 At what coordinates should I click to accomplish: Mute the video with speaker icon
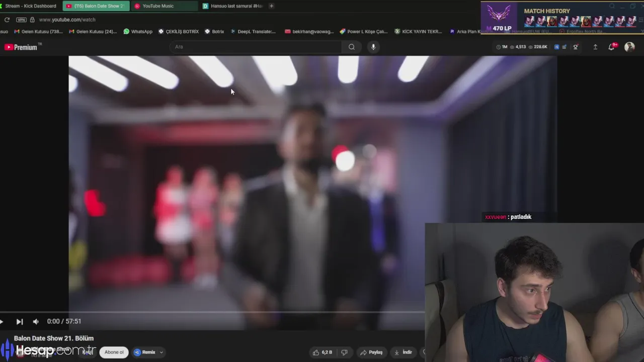[x=36, y=322]
